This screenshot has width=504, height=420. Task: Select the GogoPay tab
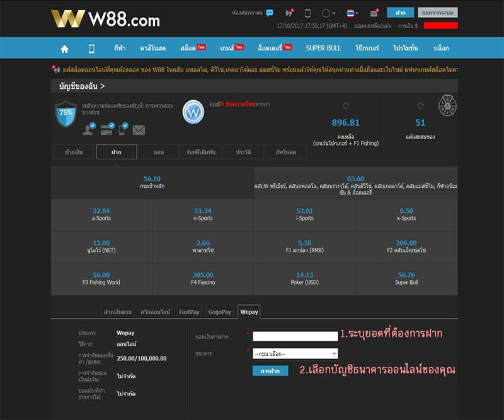point(219,312)
